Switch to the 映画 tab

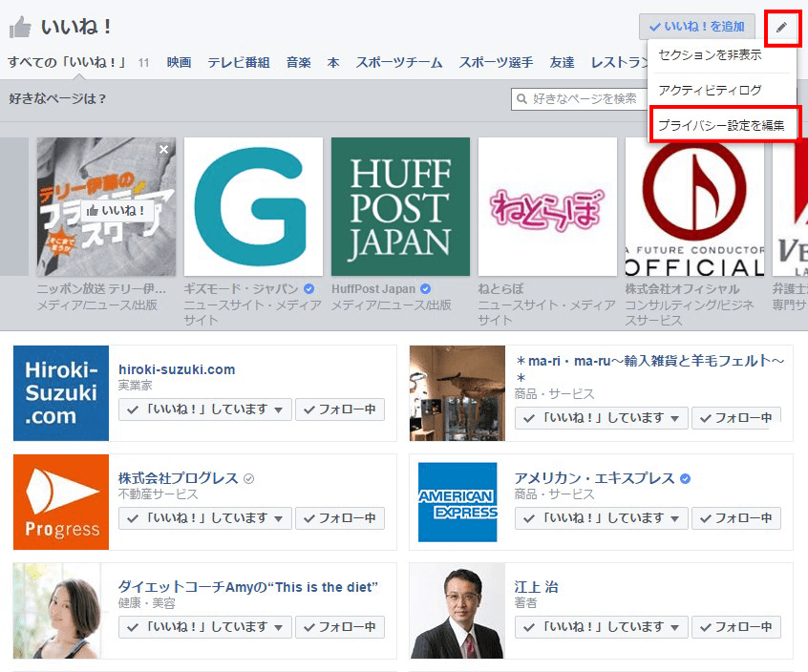(179, 62)
